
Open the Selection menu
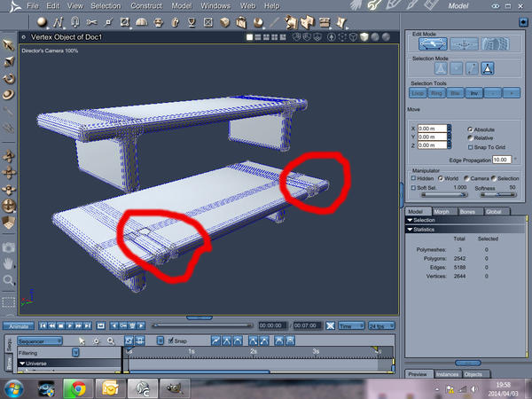click(106, 6)
